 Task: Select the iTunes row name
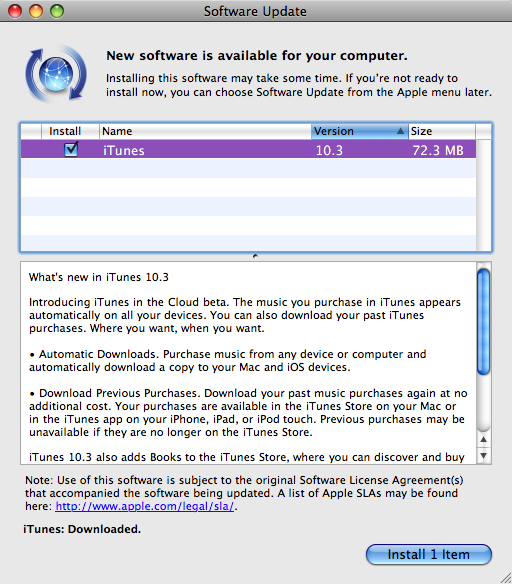124,150
